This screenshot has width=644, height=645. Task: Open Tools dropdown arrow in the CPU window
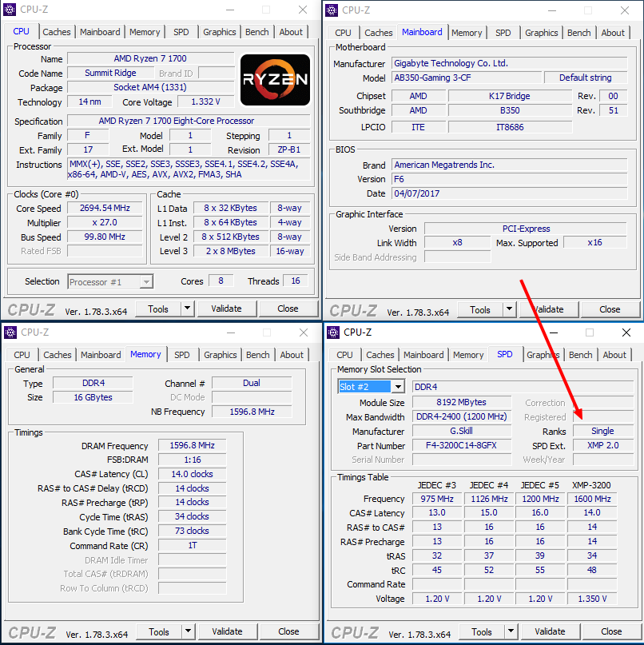click(188, 309)
